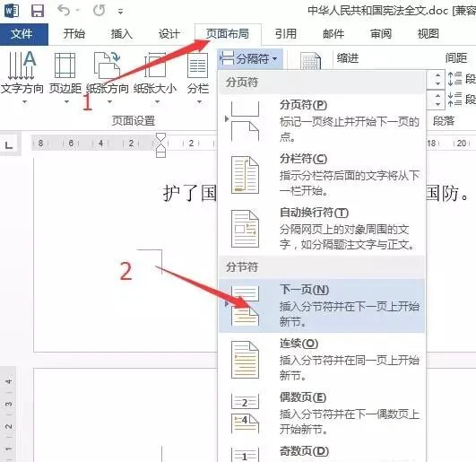This screenshot has height=462, width=476.
Task: Click the horizontal ruler at number 8
Action: (40, 143)
